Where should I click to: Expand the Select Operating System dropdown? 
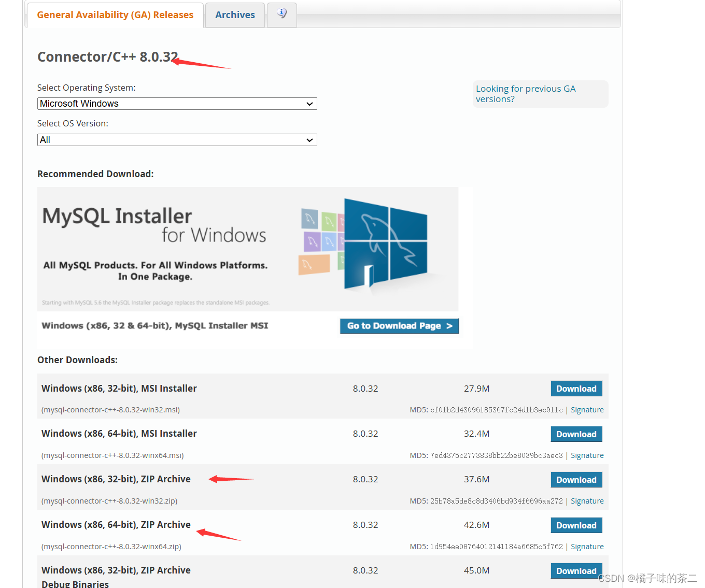[x=177, y=104]
